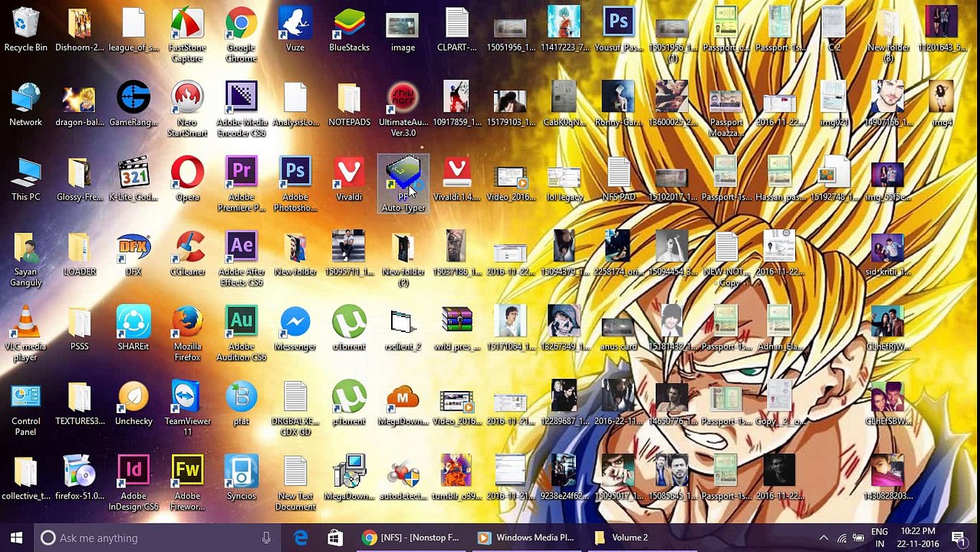Launch Adobe Audition CS6
Viewport: 980px width, 552px height.
[x=241, y=333]
